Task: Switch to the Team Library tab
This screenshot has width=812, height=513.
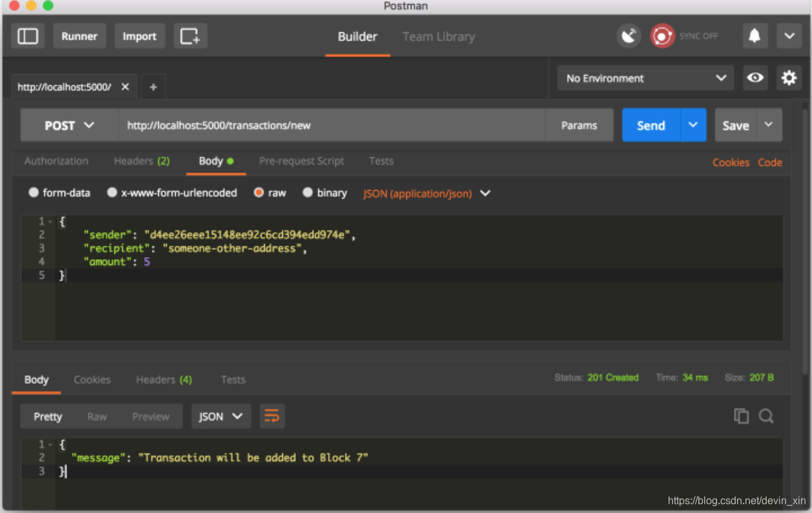Action: click(439, 37)
